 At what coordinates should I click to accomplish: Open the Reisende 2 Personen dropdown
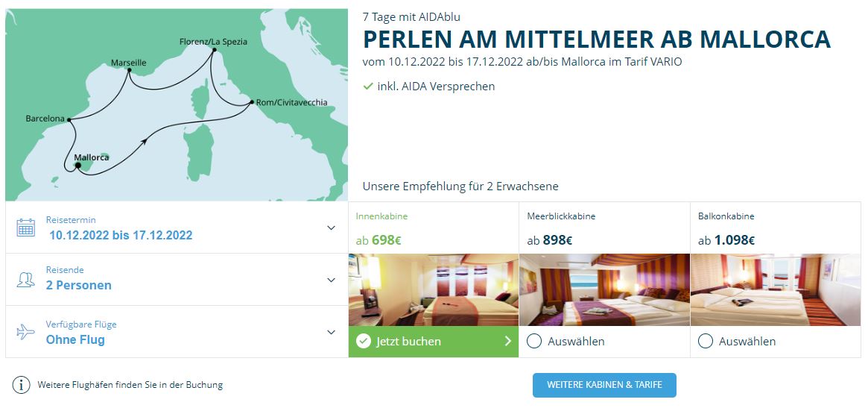click(332, 280)
